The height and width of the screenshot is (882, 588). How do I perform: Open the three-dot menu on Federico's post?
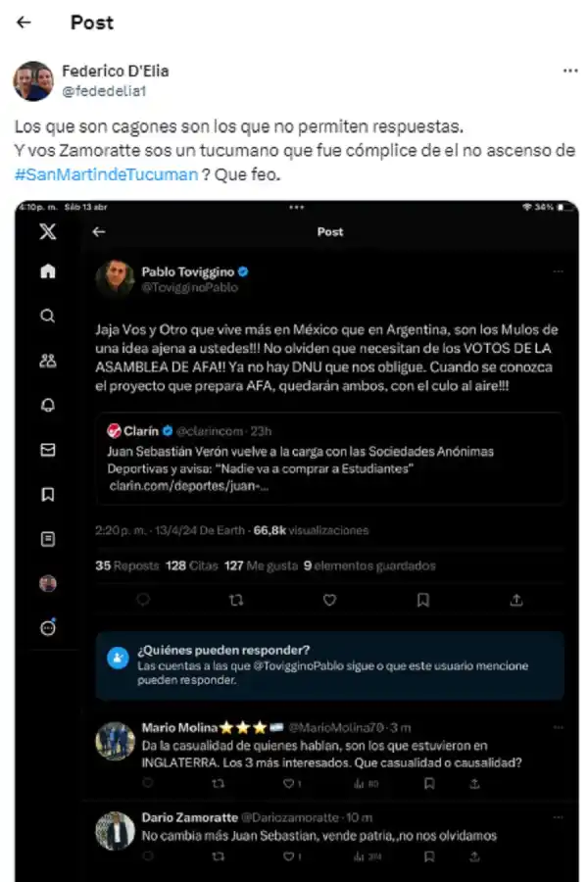tap(569, 72)
